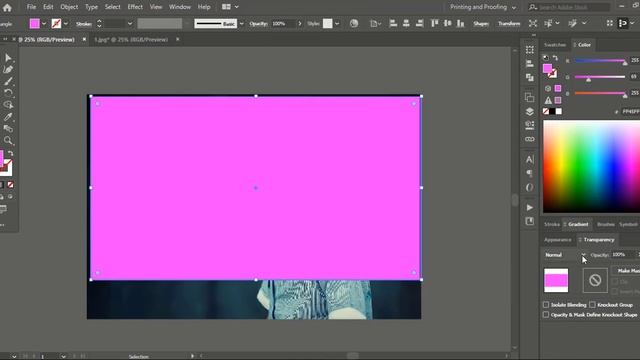This screenshot has height=360, width=640.
Task: Select the Shape Builder tool
Action: click(x=8, y=105)
